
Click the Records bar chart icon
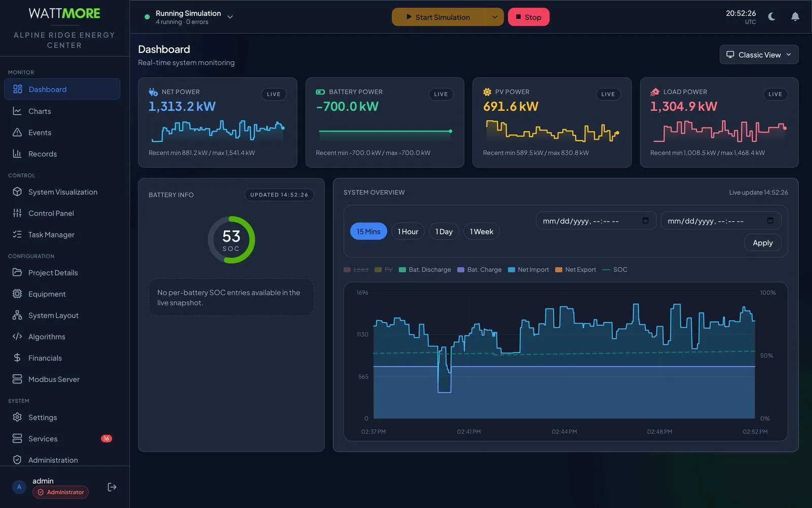point(17,153)
